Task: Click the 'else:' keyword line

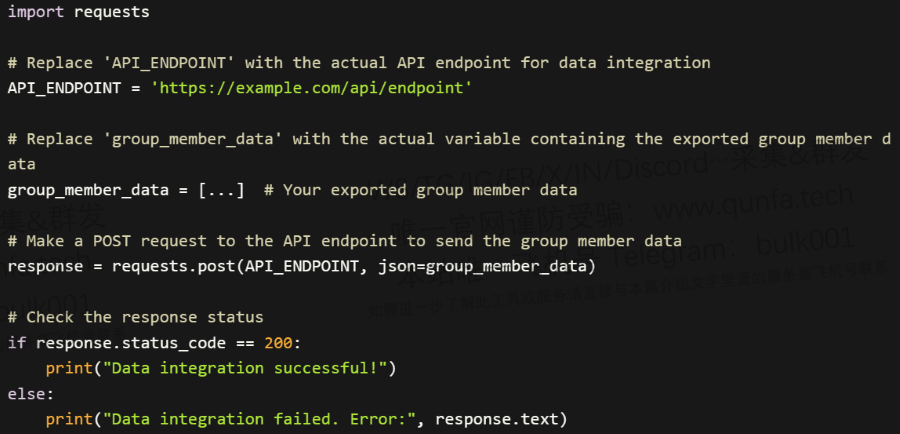Action: click(x=31, y=394)
